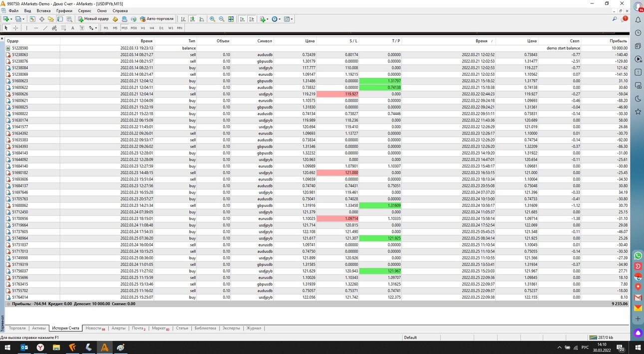Image resolution: width=644 pixels, height=354 pixels.
Task: Expand the Periods clock dropdown
Action: [280, 19]
